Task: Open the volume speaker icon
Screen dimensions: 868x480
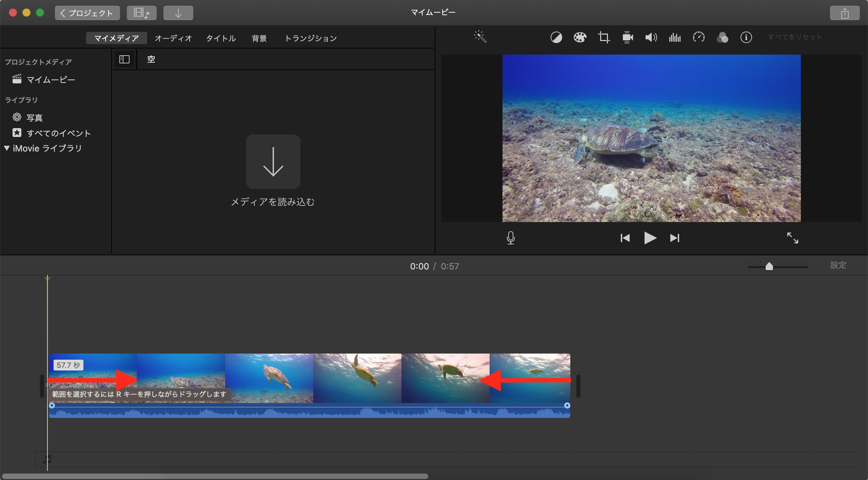Action: [651, 37]
